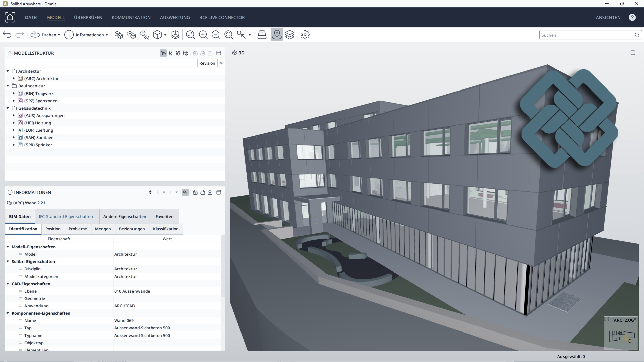The width and height of the screenshot is (644, 362).
Task: Add to selection basket in Informationen header
Action: 195,192
